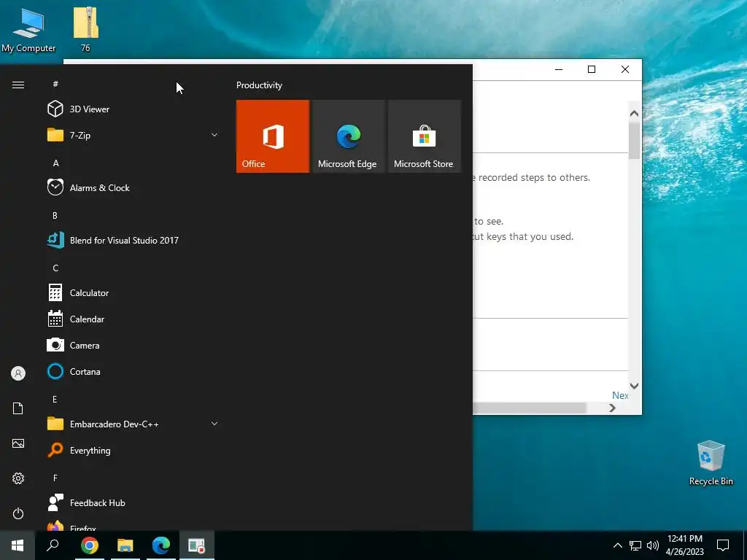Open the notifications action center
Viewport: 747px width, 560px height.
tap(723, 545)
